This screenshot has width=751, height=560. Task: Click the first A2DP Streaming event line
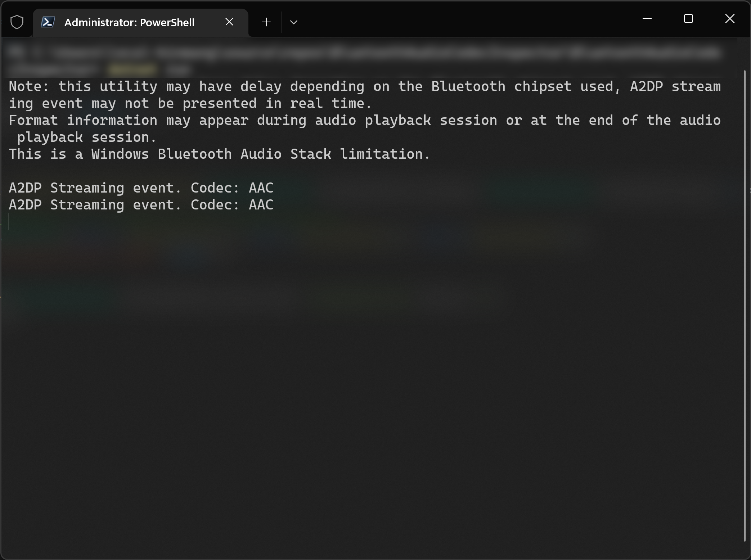click(141, 188)
